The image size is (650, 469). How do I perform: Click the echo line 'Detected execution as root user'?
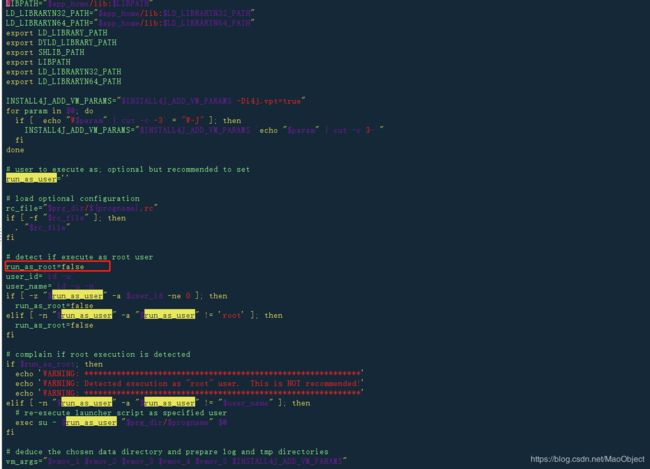click(189, 384)
